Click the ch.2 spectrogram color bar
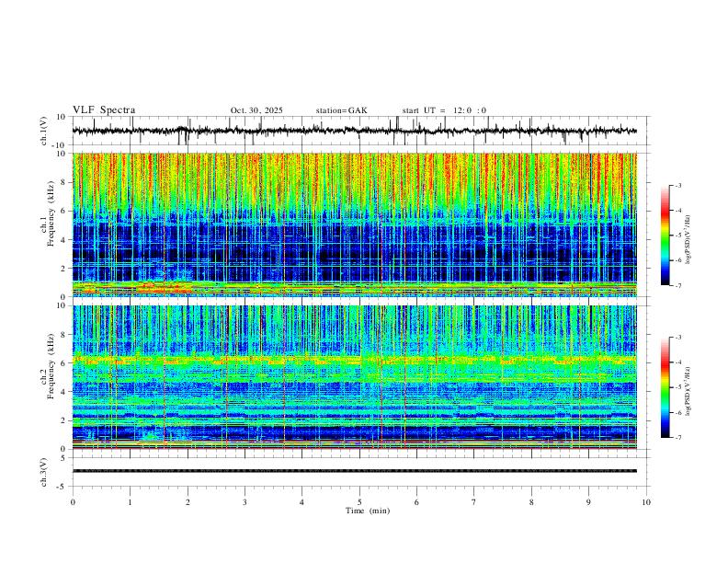The height and width of the screenshot is (563, 728). pos(665,387)
